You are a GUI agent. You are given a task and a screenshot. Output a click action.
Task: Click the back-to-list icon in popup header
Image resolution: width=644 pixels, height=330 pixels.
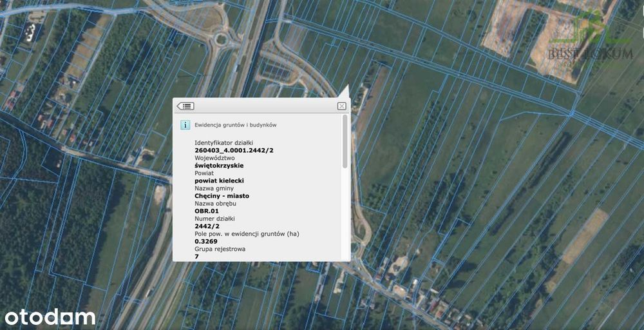185,106
